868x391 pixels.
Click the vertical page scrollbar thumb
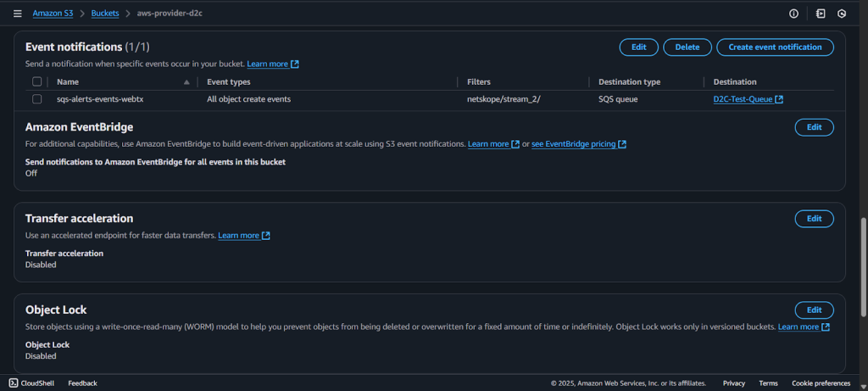(863, 267)
